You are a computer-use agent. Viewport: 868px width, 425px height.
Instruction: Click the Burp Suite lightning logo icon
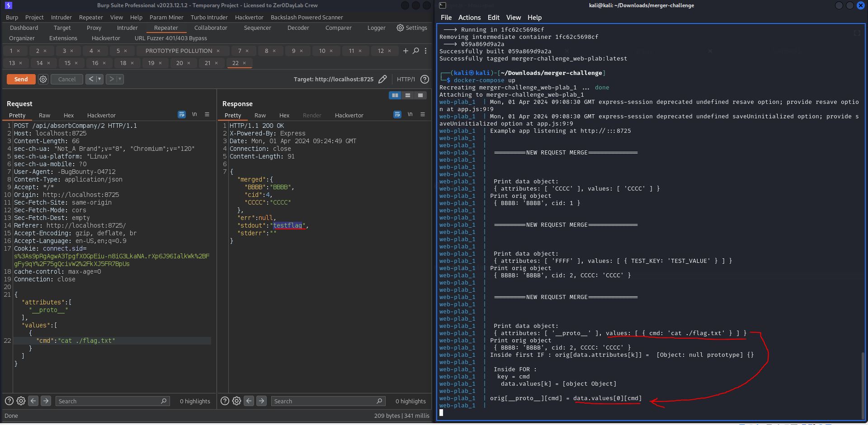8,5
